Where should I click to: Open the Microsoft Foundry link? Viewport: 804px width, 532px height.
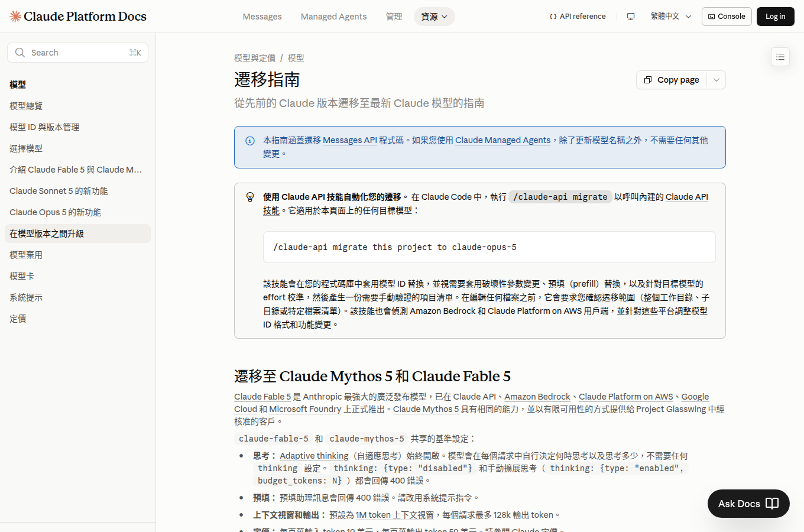[305, 409]
